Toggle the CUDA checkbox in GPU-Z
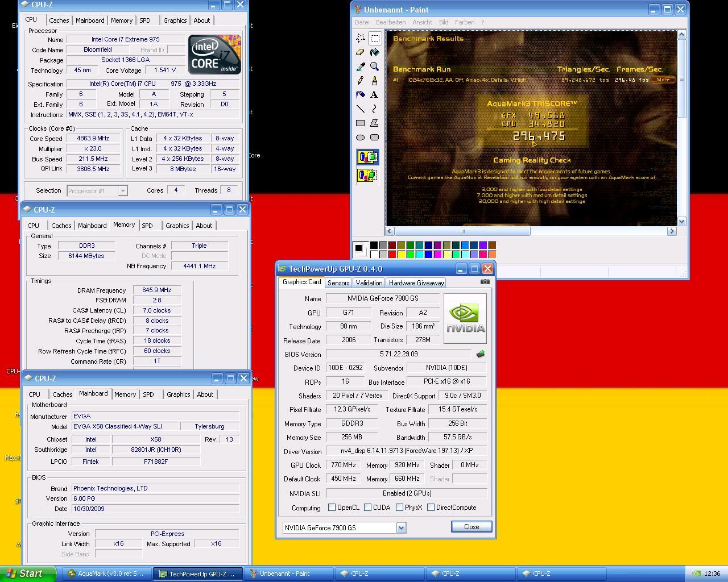The image size is (728, 582). pyautogui.click(x=368, y=508)
